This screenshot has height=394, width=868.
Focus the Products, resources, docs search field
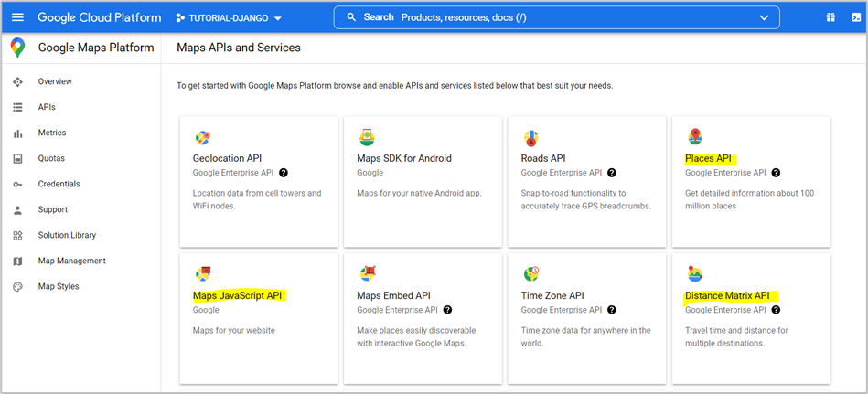(556, 17)
